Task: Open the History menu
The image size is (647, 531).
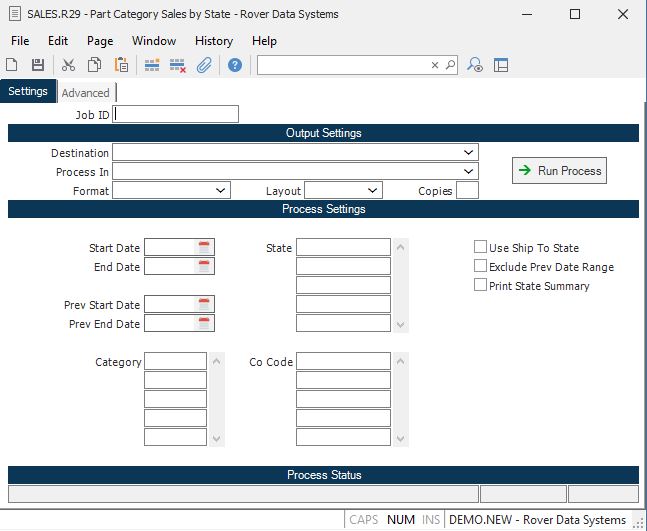Action: (x=214, y=41)
